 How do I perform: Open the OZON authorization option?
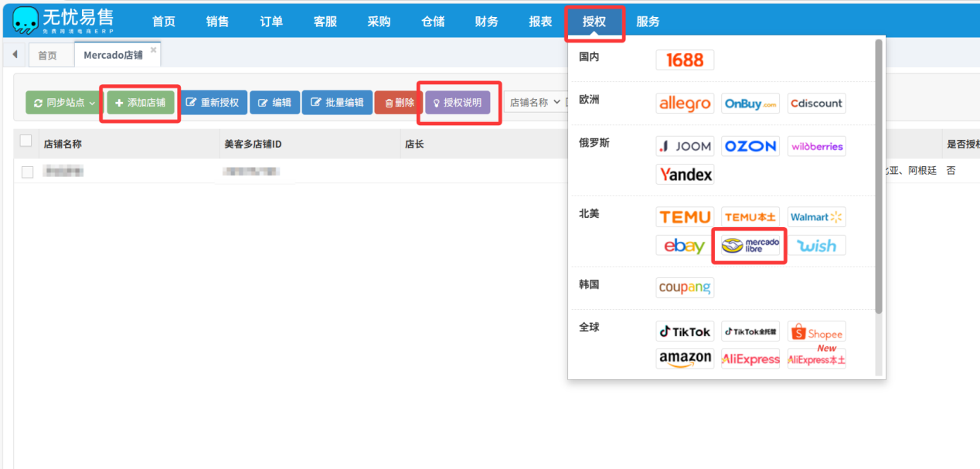[x=750, y=146]
